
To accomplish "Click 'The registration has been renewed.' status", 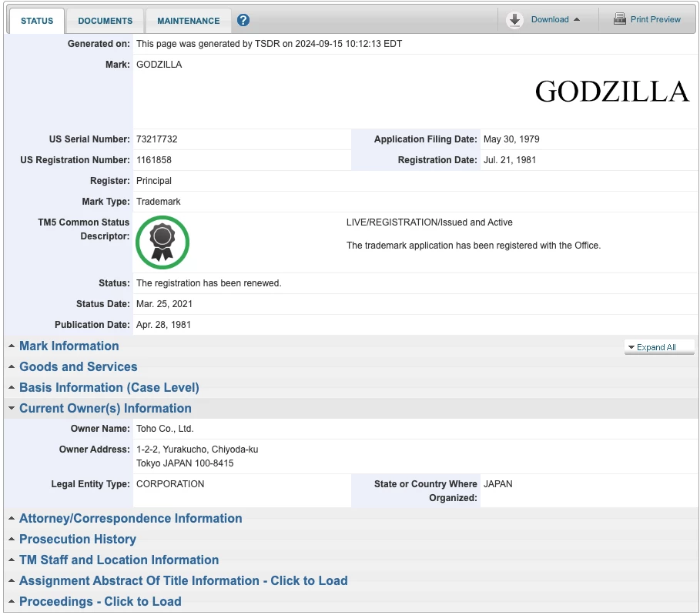I will pyautogui.click(x=209, y=283).
